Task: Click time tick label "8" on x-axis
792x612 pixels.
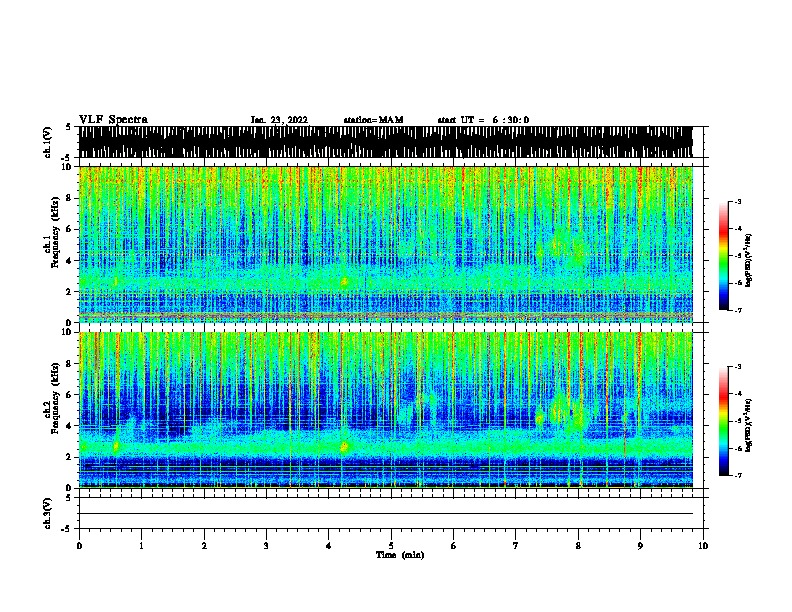Action: click(578, 546)
